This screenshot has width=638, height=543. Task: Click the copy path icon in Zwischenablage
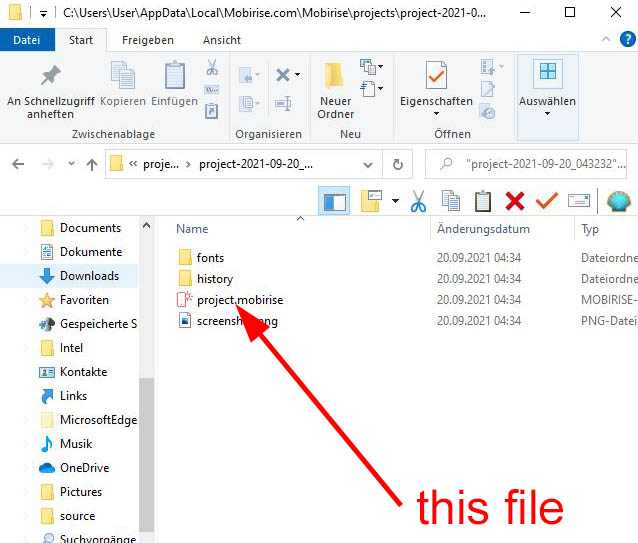pyautogui.click(x=212, y=89)
